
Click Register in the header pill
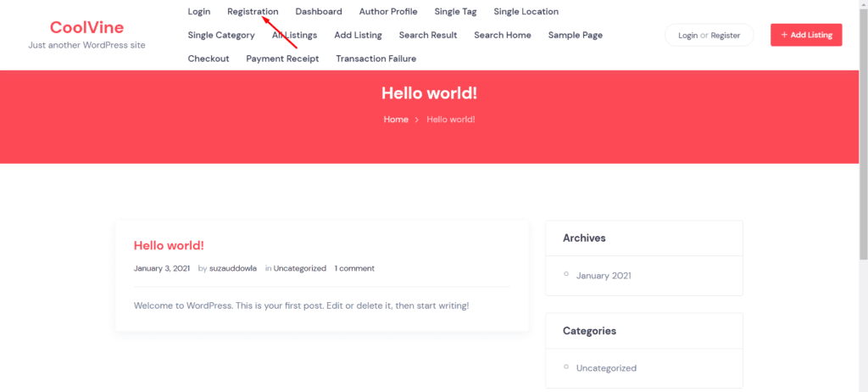726,36
